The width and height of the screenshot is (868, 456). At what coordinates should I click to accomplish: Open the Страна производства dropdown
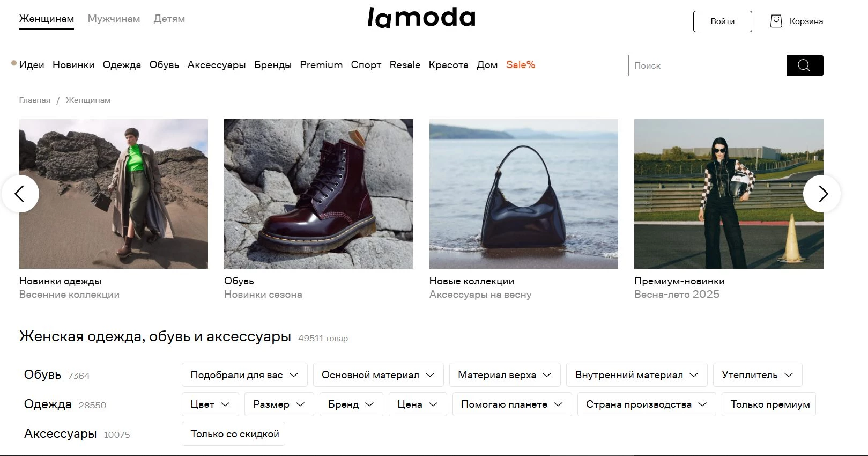pyautogui.click(x=647, y=404)
